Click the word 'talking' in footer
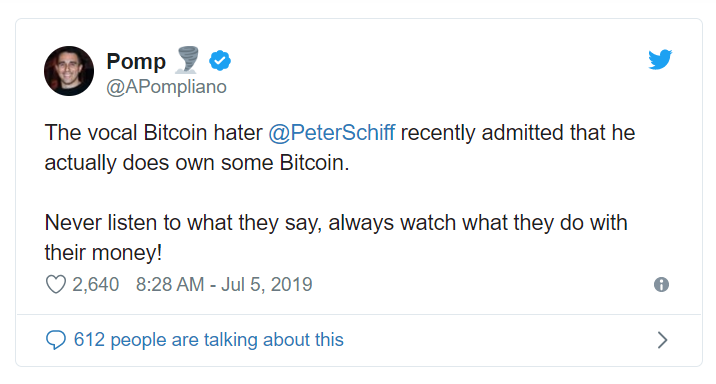The width and height of the screenshot is (716, 384). pos(231,340)
